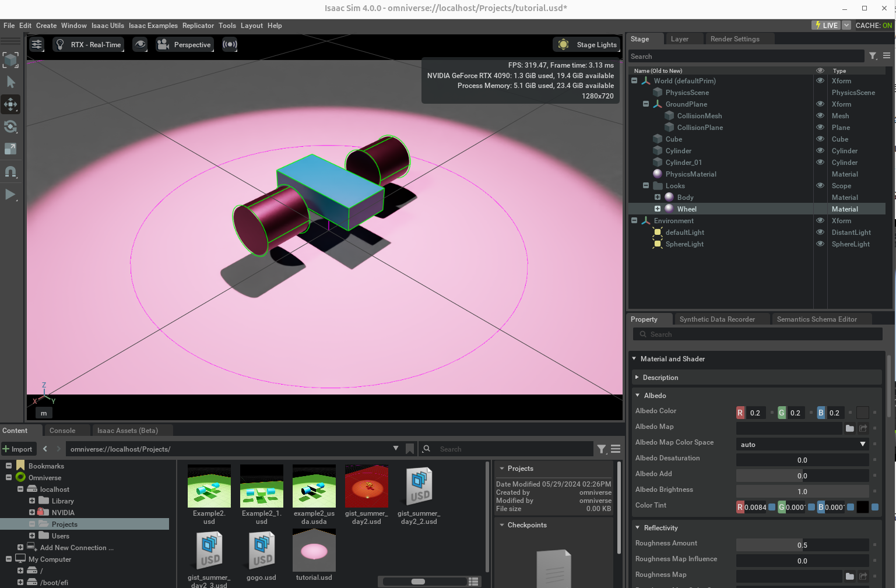Select PhysicsMaterial in stage tree

tap(691, 174)
